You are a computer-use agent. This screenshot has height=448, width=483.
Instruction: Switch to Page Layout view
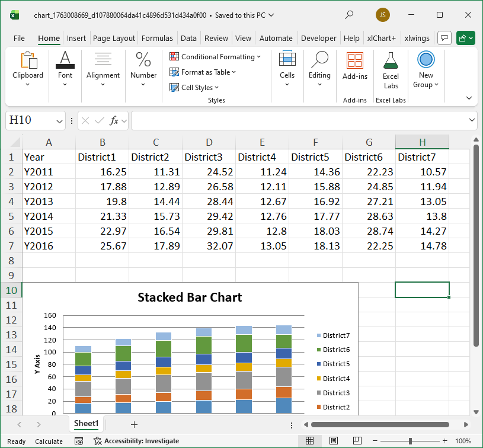[x=333, y=441]
